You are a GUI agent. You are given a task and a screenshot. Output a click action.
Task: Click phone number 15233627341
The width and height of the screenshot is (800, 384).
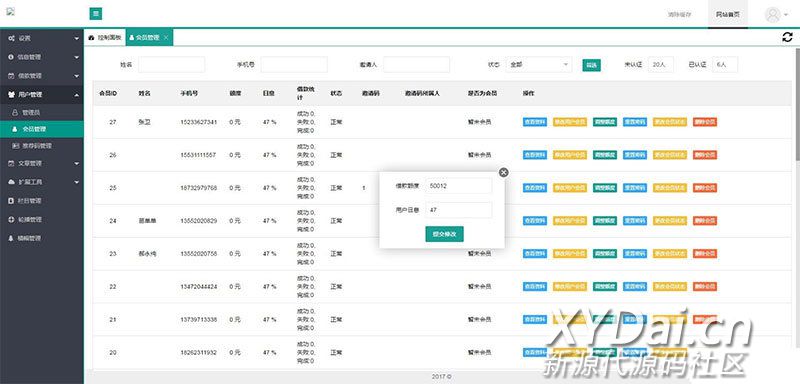pos(198,122)
